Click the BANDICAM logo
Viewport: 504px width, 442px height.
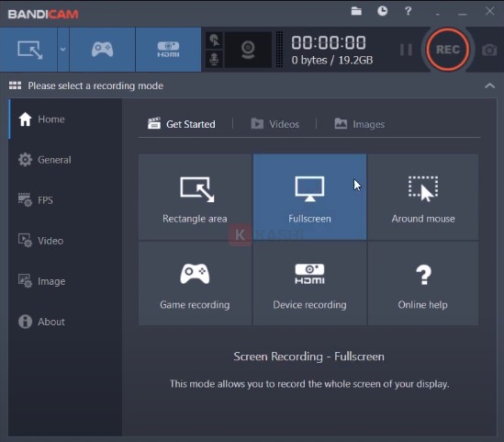pos(43,14)
